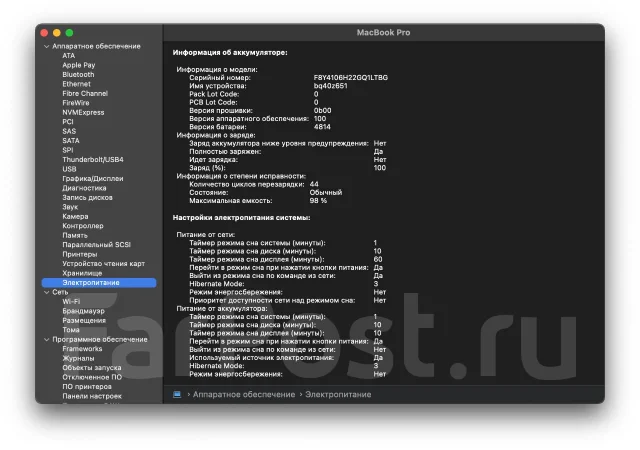This screenshot has width=640, height=450.
Task: Select SPI in the sidebar
Action: tap(68, 150)
